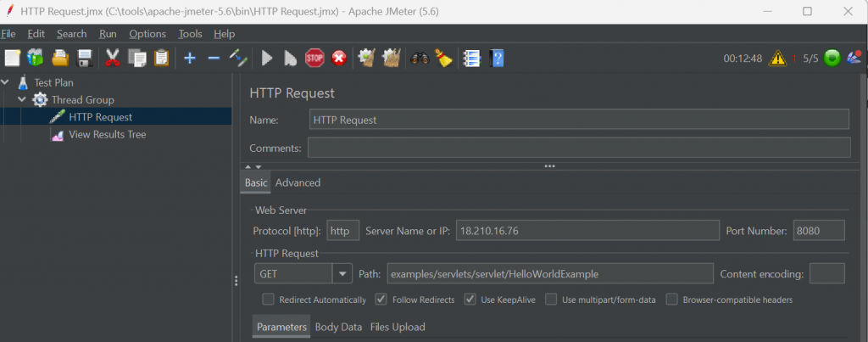Collapse the Test Plan tree node
This screenshot has width=868, height=342.
coord(7,82)
